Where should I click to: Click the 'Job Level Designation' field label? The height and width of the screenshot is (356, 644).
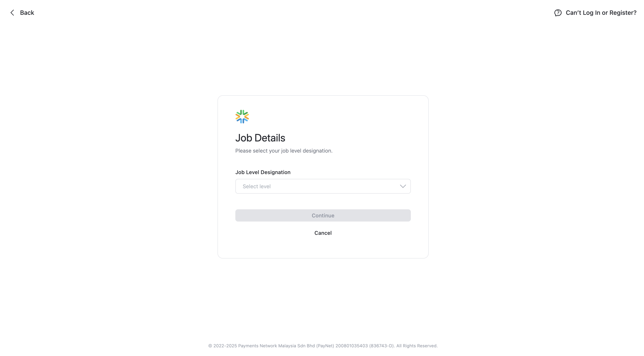pos(263,172)
